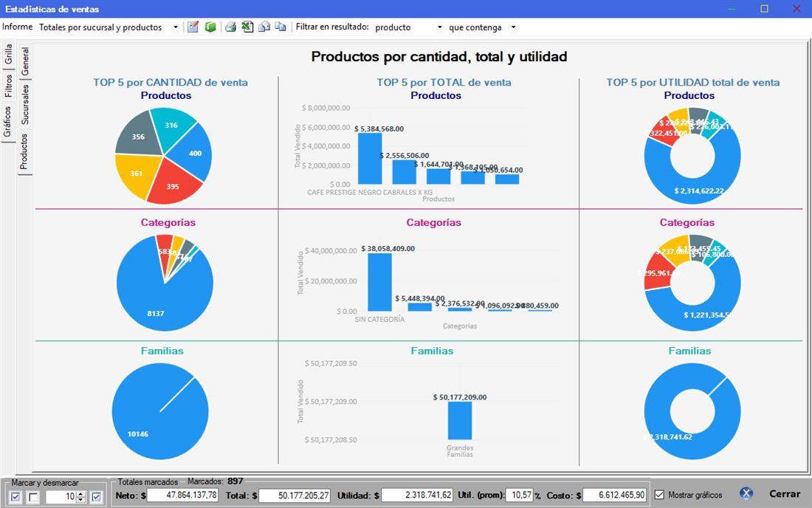This screenshot has width=812, height=508.
Task: Toggle the checkbox right of the 10 stepper
Action: click(96, 497)
